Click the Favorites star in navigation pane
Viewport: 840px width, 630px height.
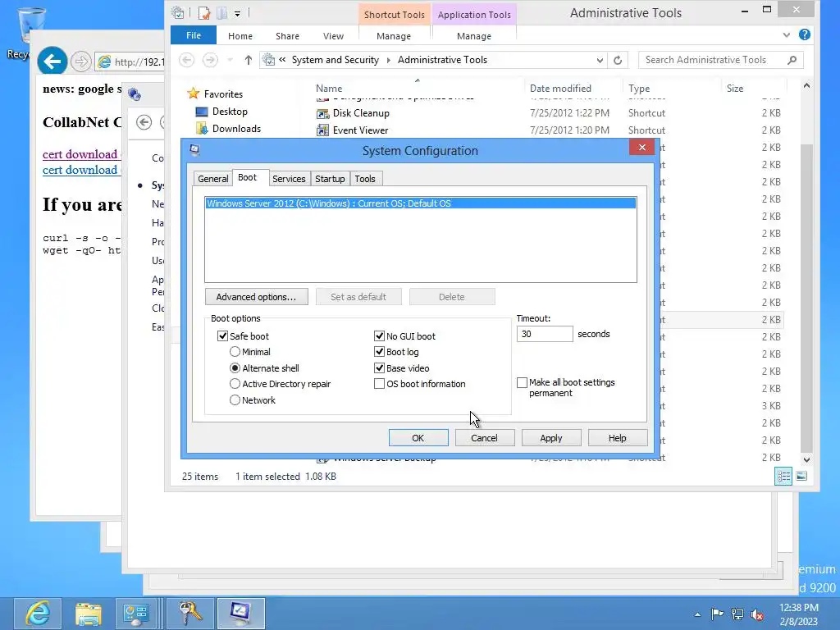pyautogui.click(x=193, y=94)
